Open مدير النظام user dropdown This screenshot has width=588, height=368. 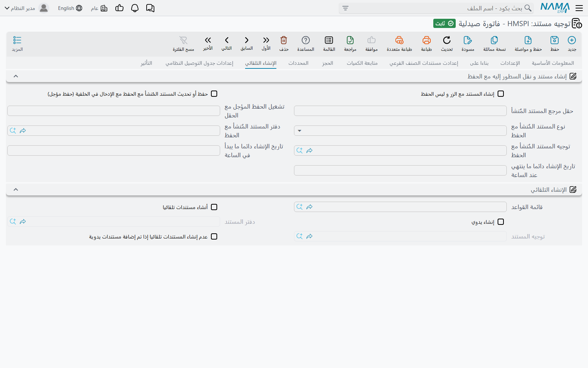[x=27, y=8]
